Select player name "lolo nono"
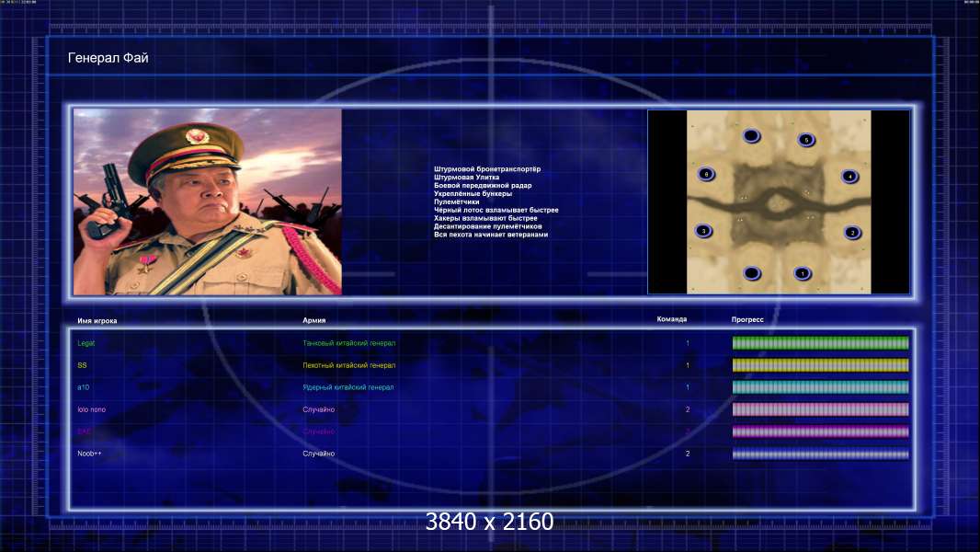The height and width of the screenshot is (552, 980). point(91,409)
